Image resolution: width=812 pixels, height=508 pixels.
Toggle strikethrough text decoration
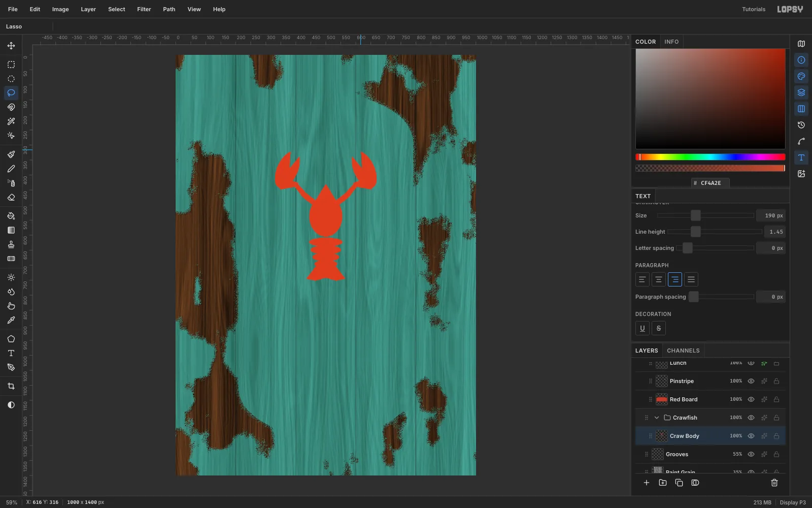point(659,328)
